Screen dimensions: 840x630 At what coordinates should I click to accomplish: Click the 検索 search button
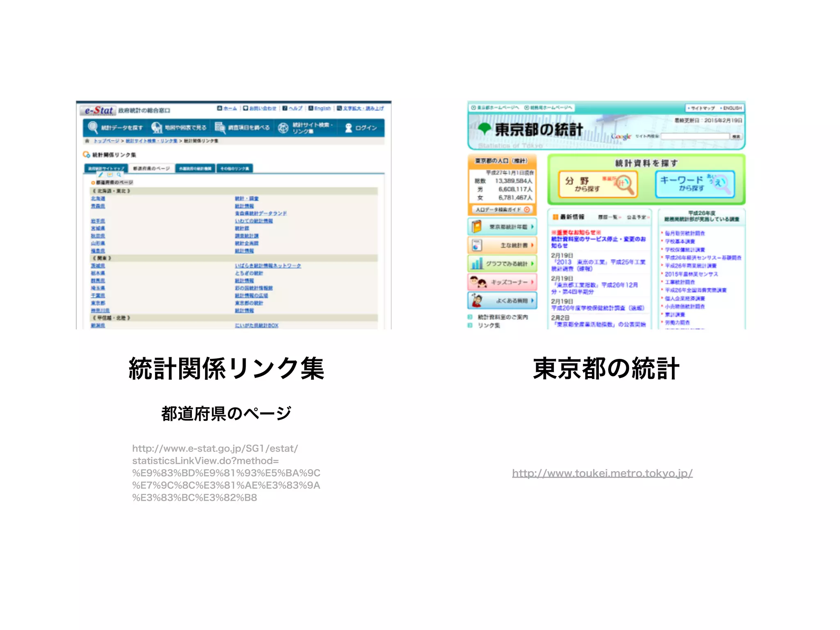pyautogui.click(x=737, y=136)
